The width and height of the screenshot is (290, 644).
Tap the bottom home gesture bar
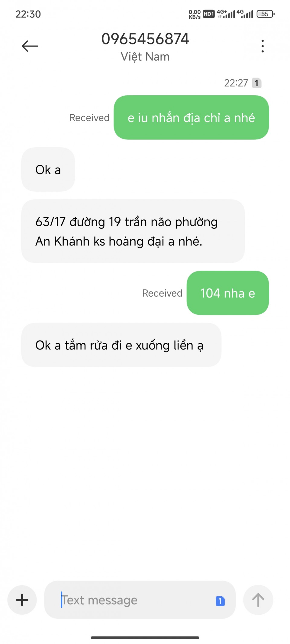pyautogui.click(x=145, y=638)
